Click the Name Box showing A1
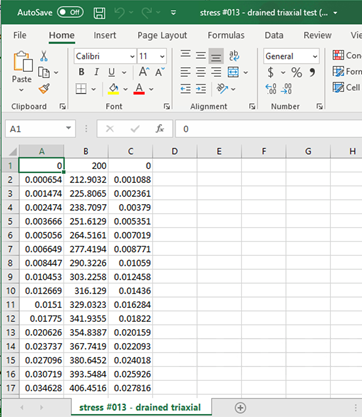This screenshot has width=362, height=417. (x=40, y=129)
